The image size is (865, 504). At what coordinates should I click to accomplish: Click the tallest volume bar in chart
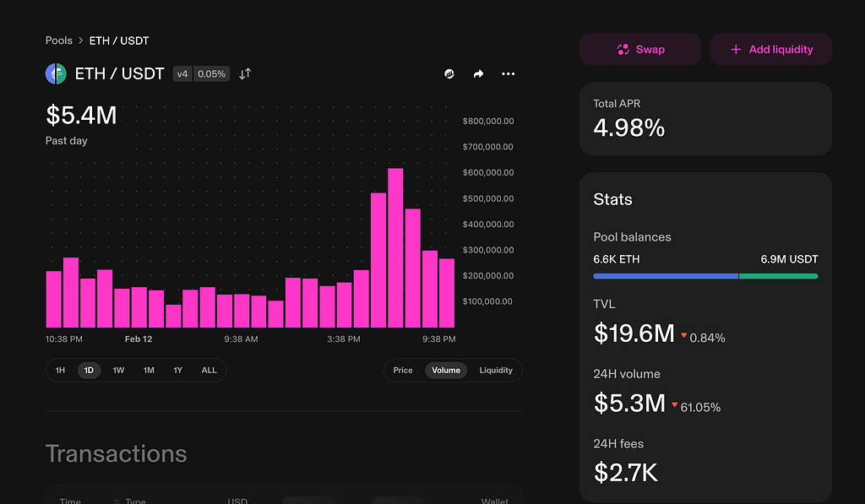(x=395, y=248)
